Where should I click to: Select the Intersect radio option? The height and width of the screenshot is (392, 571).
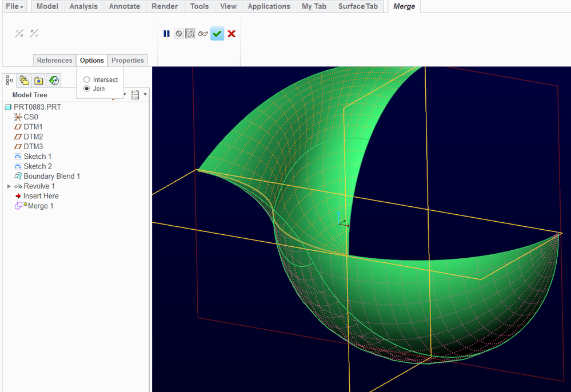pos(87,80)
